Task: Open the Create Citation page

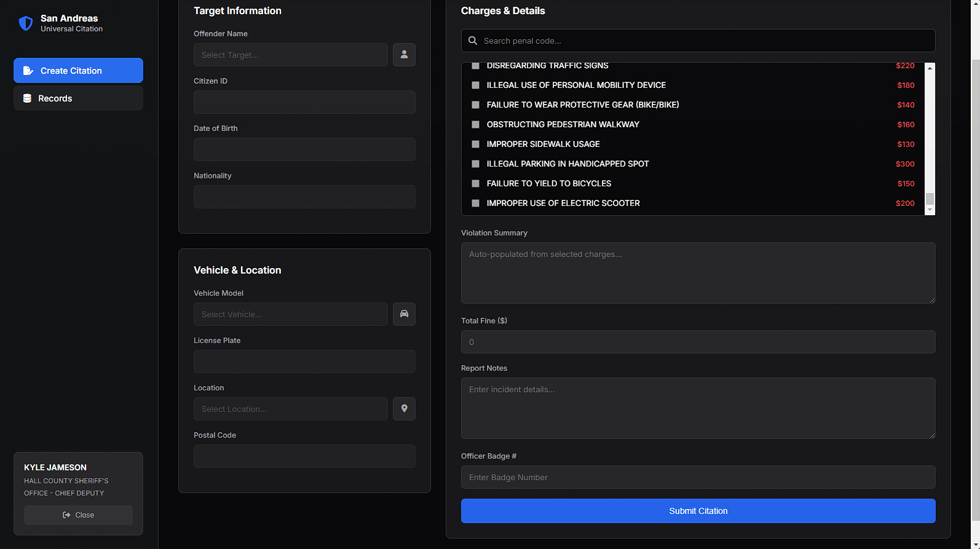Action: coord(78,71)
